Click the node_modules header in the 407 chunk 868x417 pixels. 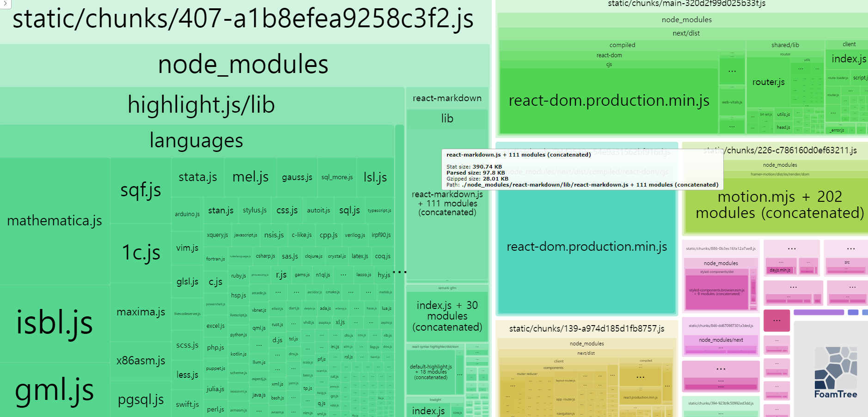[243, 64]
